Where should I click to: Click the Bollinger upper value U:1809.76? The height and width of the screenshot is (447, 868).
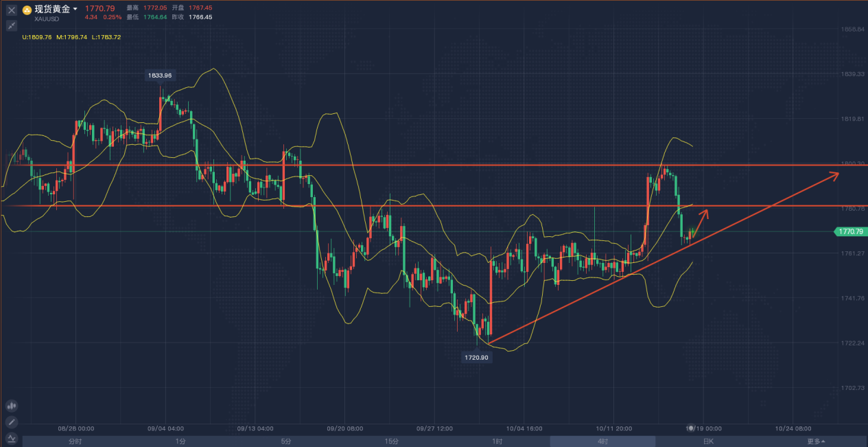(x=37, y=37)
